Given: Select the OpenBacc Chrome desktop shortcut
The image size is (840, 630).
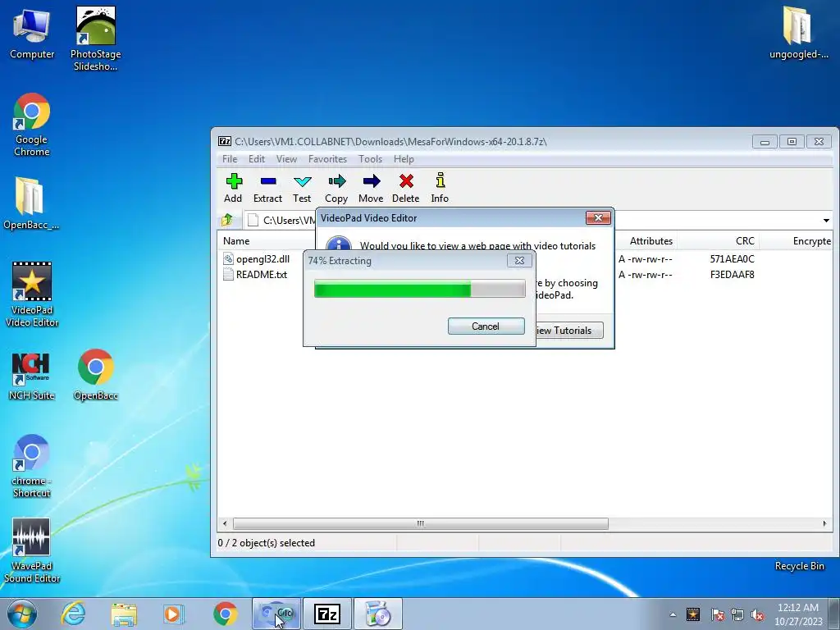Looking at the screenshot, I should (95, 375).
